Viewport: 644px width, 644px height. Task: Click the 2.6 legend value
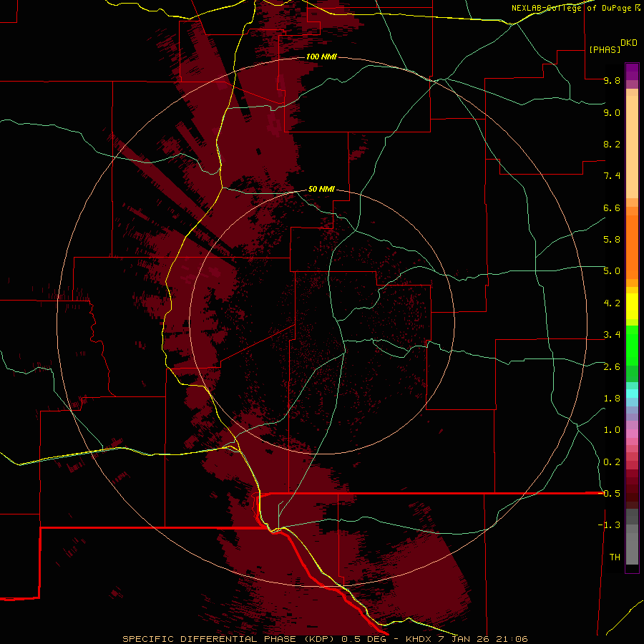tap(612, 367)
